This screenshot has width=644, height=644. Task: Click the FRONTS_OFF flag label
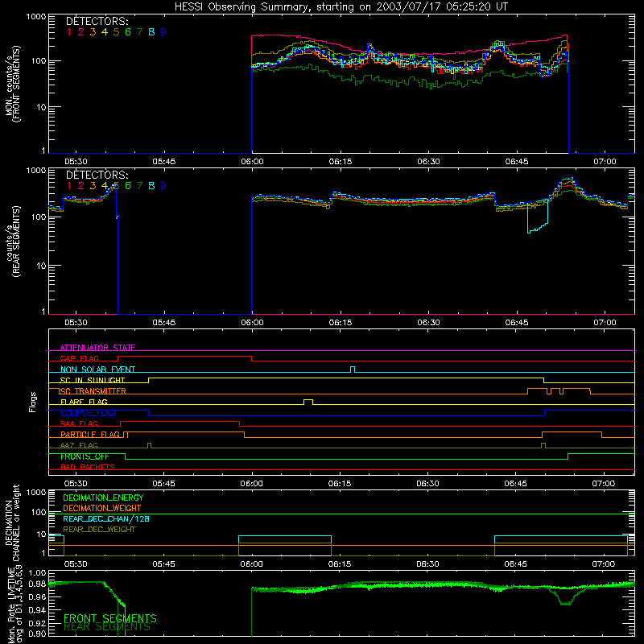pyautogui.click(x=85, y=456)
